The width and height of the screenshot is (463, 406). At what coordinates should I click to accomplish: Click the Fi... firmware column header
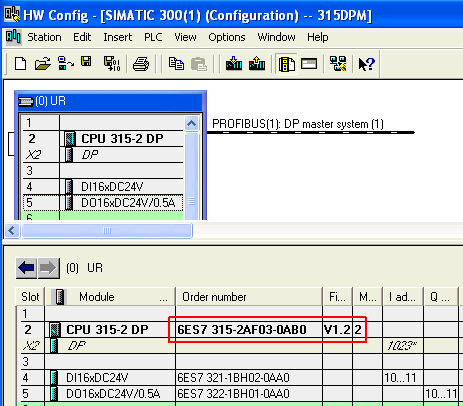[x=338, y=296]
